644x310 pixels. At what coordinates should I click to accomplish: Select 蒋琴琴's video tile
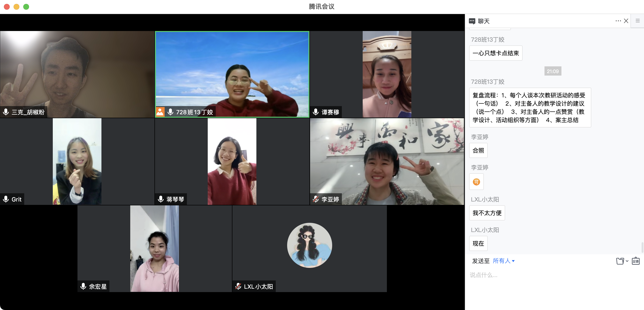click(x=232, y=162)
